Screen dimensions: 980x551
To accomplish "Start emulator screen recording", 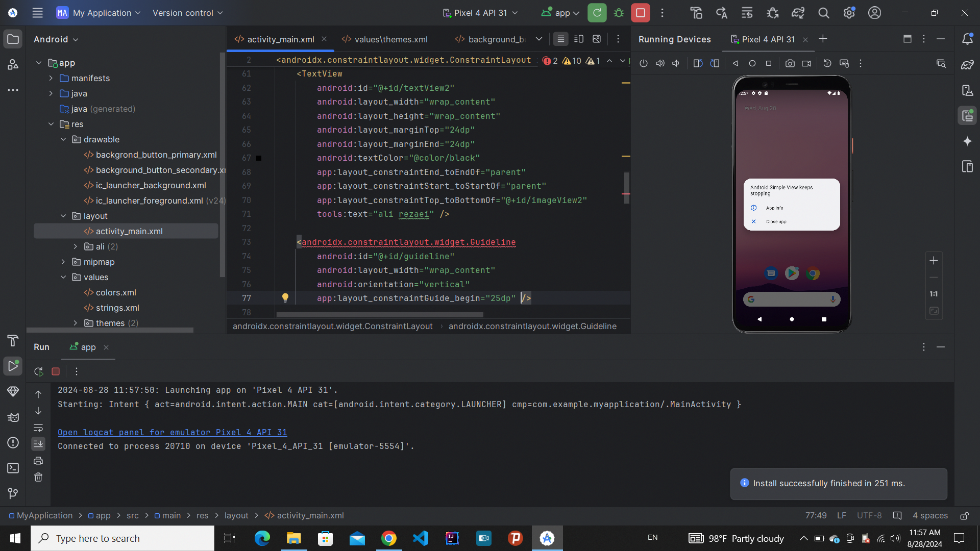I will tap(806, 63).
